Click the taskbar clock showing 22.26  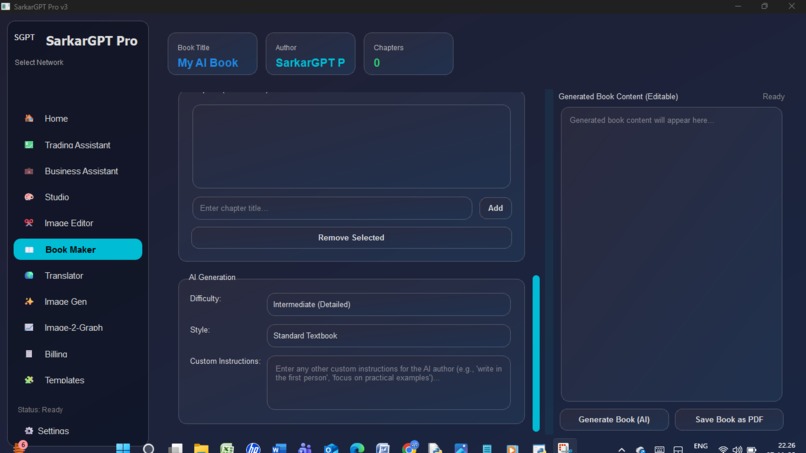coord(786,446)
